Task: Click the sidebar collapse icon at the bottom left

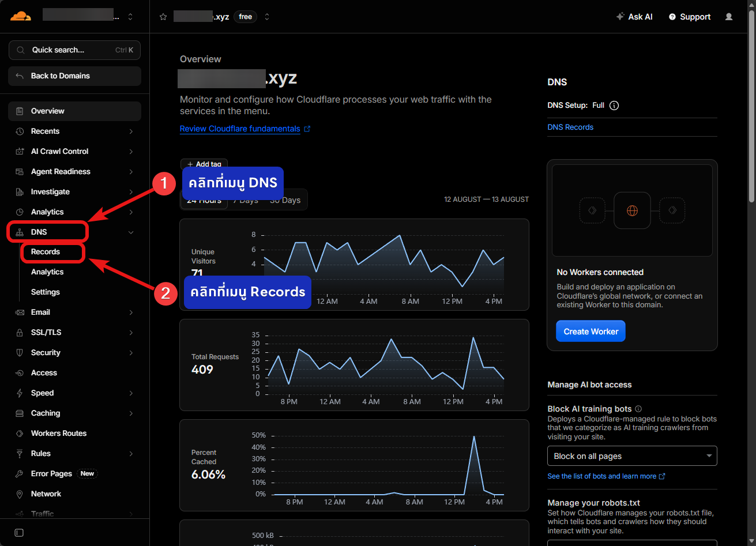Action: (x=19, y=532)
